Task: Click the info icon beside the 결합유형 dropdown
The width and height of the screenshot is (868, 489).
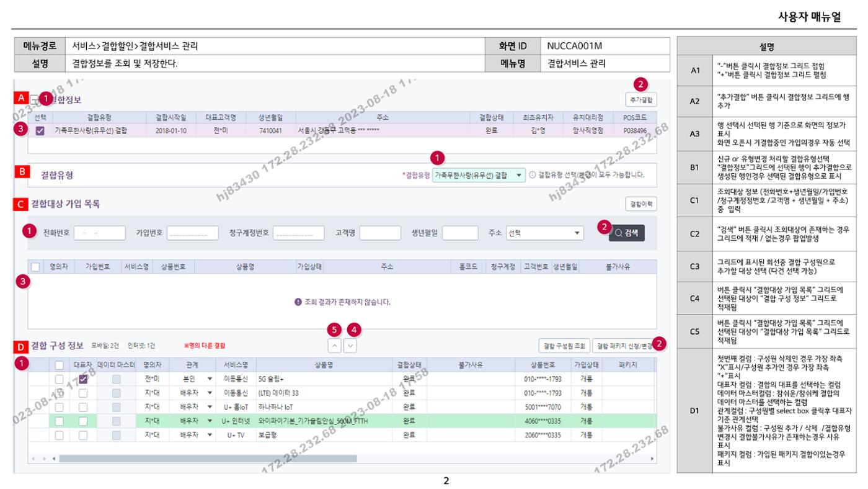Action: 533,175
